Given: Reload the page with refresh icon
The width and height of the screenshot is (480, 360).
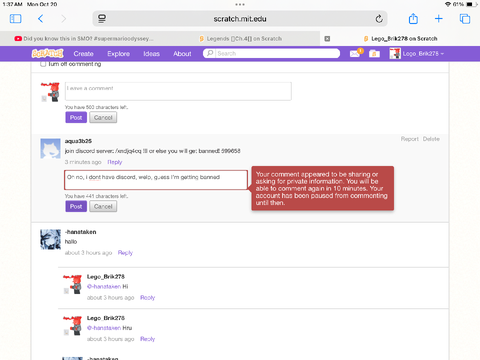Looking at the screenshot, I should [379, 19].
